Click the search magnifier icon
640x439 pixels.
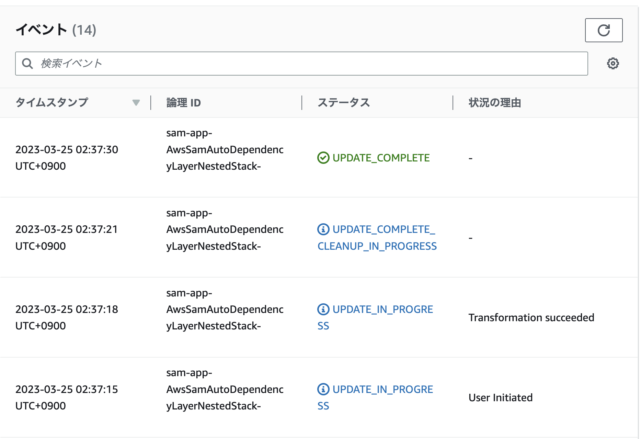[27, 64]
